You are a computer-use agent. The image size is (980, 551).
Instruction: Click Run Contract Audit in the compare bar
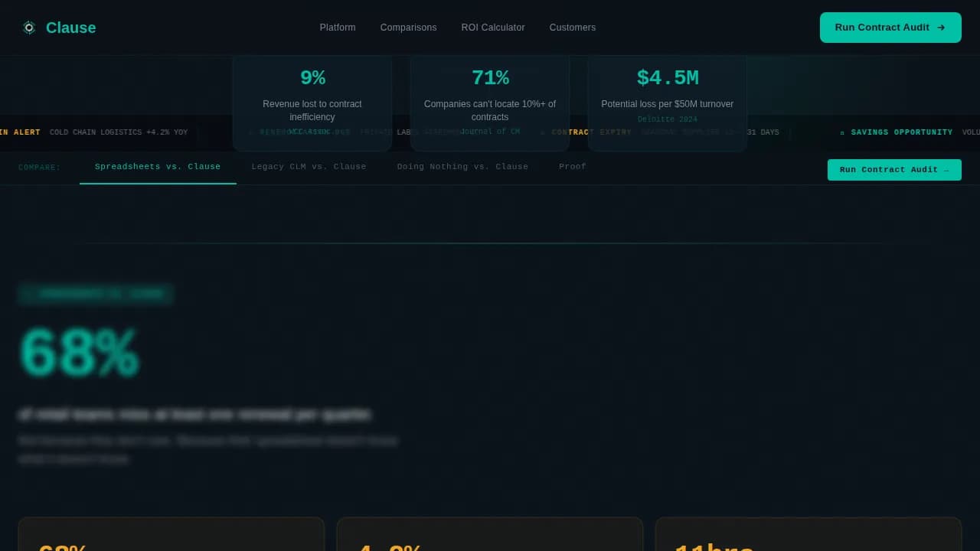click(894, 170)
